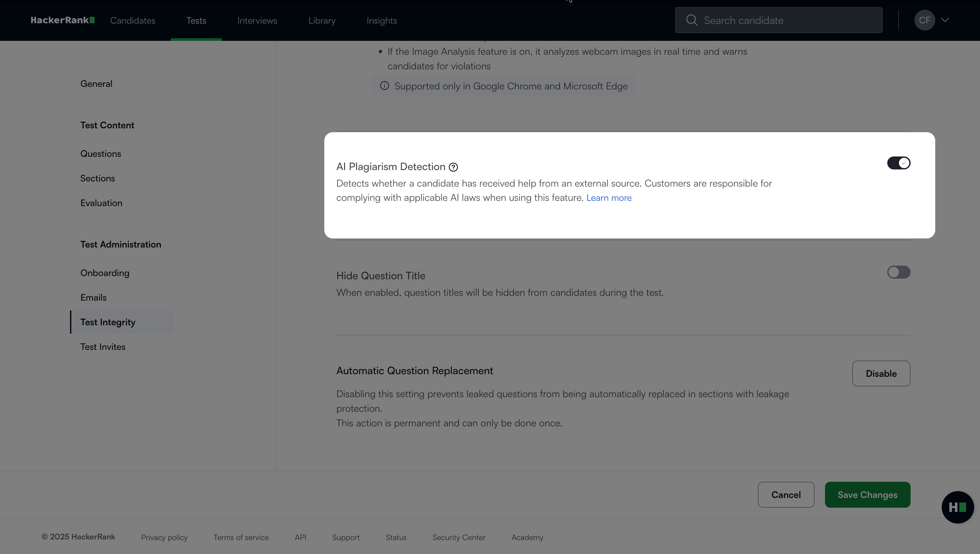Viewport: 980px width, 554px height.
Task: Open the Interviews tab
Action: pos(257,20)
